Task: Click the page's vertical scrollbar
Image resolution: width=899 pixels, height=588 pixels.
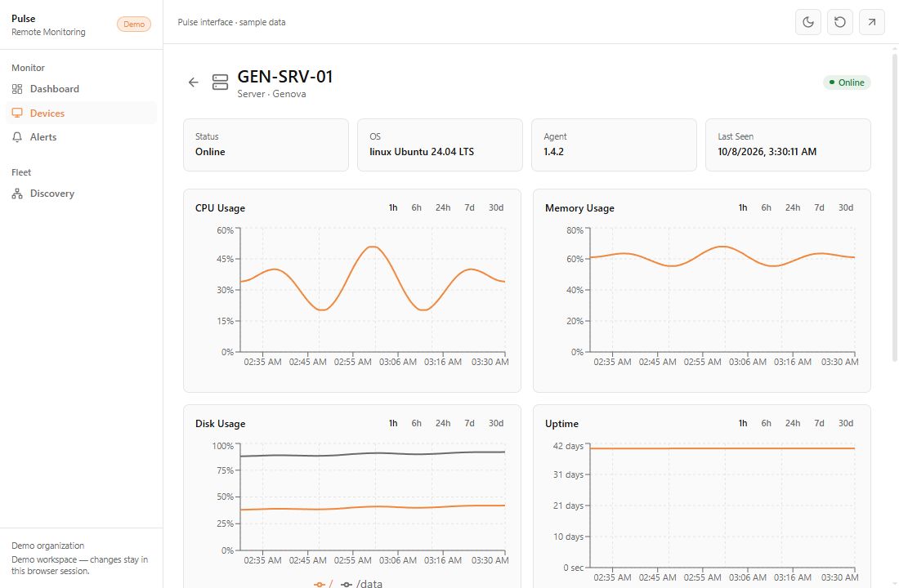Action: click(894, 208)
